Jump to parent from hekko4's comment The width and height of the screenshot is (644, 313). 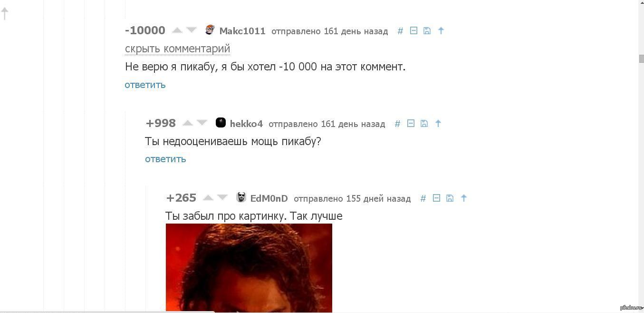tap(438, 123)
